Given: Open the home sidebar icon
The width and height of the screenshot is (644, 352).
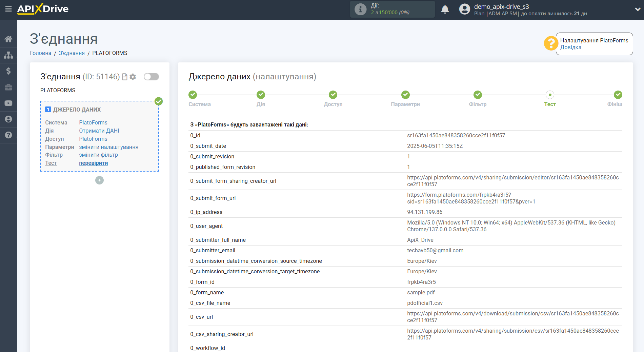Looking at the screenshot, I should click(x=8, y=39).
